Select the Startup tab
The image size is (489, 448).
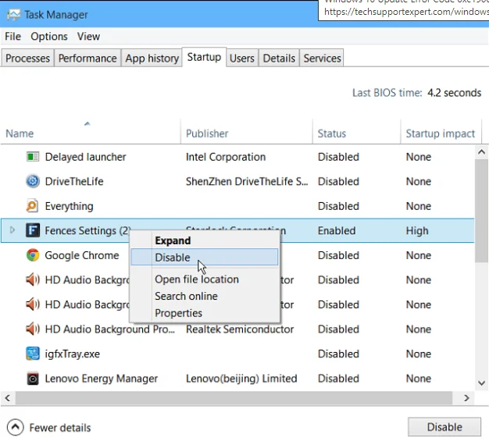point(204,57)
